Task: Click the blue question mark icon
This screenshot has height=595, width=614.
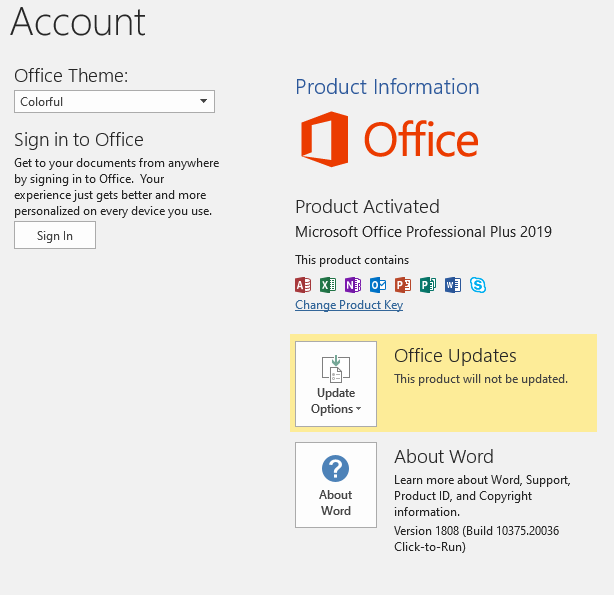Action: pos(336,468)
